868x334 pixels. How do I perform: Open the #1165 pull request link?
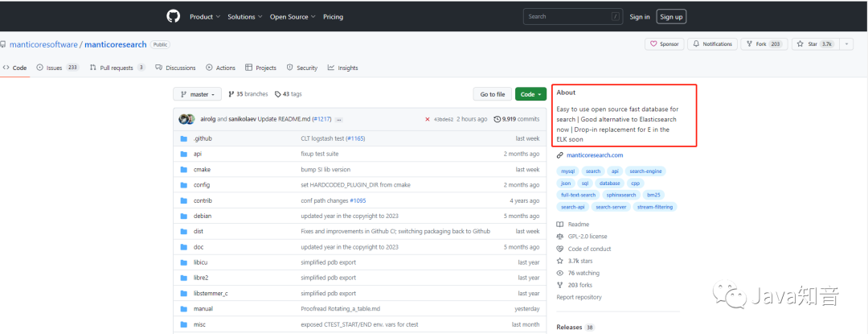click(356, 138)
